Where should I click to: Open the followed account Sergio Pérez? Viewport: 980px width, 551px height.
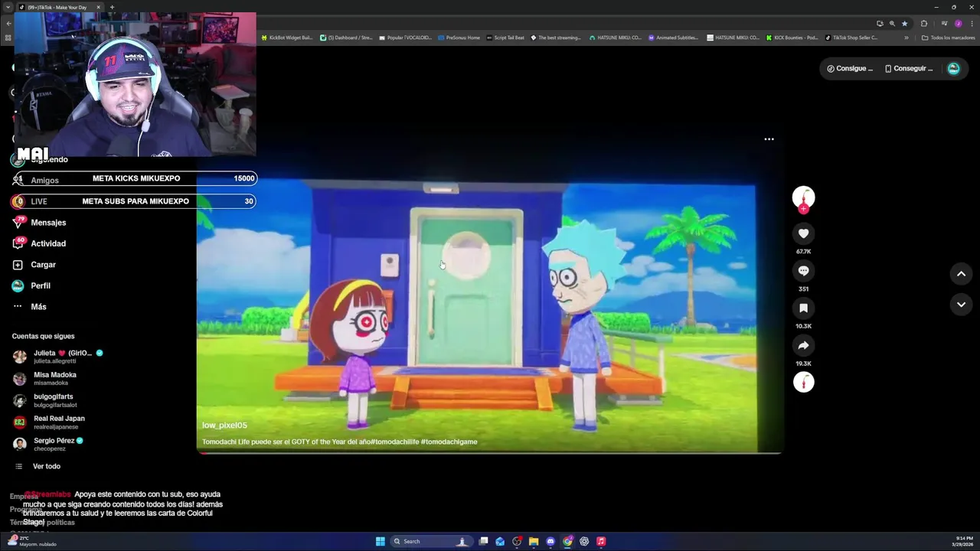pyautogui.click(x=48, y=444)
